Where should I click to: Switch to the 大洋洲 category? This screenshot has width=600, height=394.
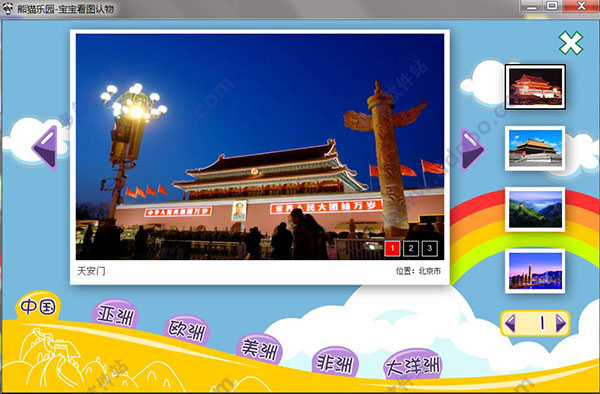tap(412, 366)
